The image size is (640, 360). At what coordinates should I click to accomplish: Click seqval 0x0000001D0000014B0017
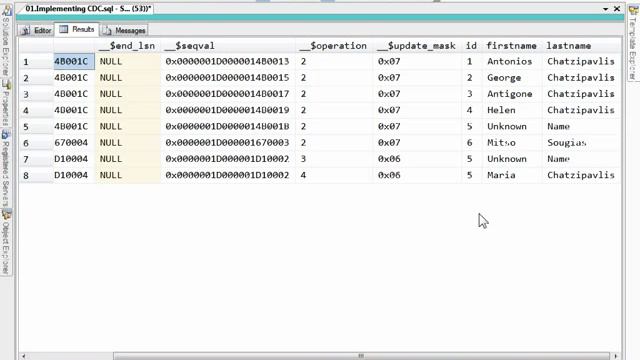pos(228,94)
